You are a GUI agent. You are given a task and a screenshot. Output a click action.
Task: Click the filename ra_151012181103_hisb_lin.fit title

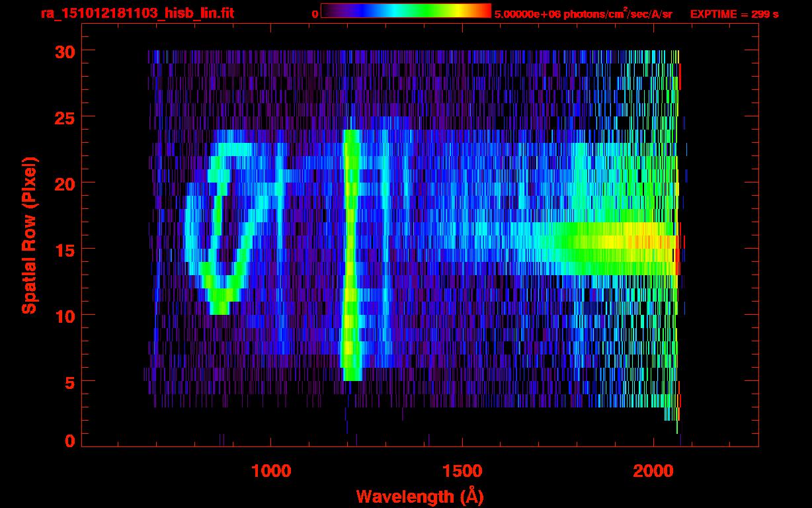(x=137, y=13)
